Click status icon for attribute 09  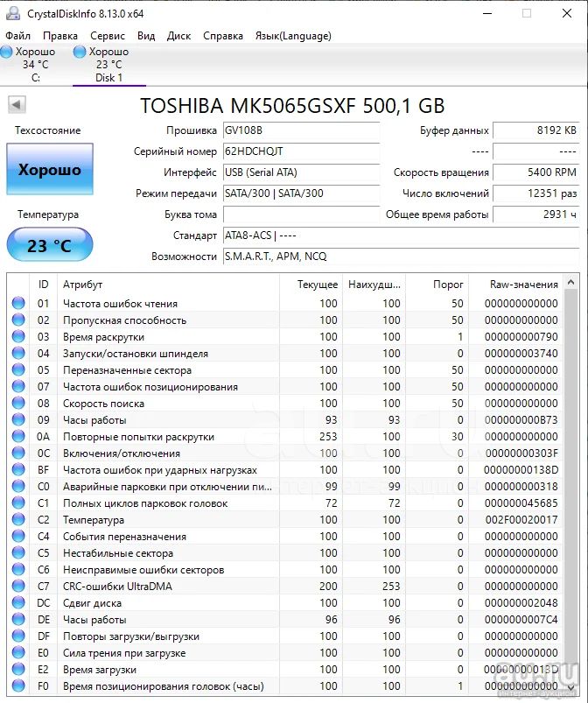coord(18,419)
